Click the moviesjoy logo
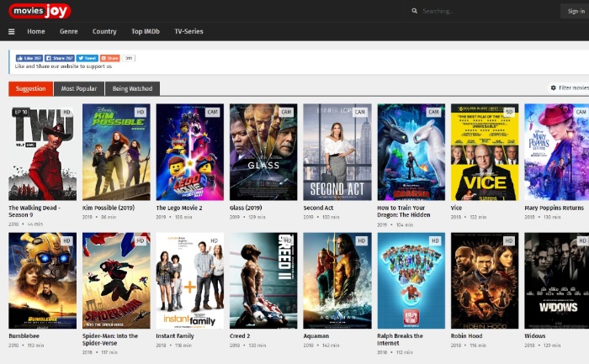The height and width of the screenshot is (364, 589). (x=40, y=11)
